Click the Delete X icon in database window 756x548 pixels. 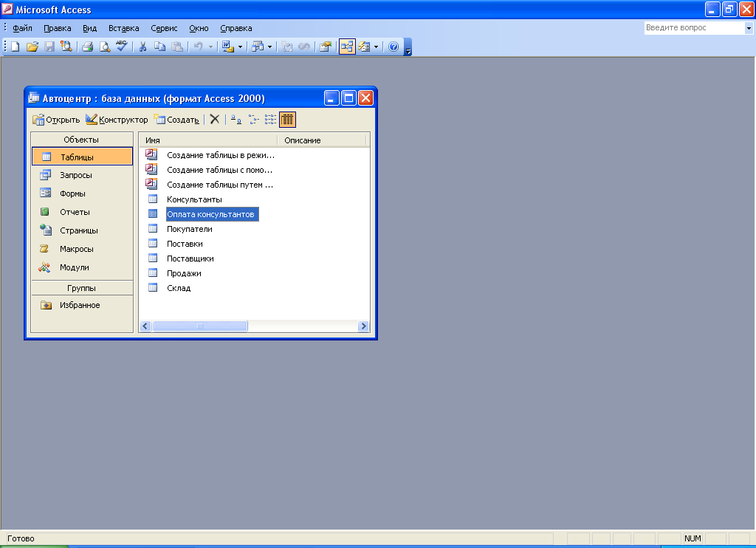point(215,119)
